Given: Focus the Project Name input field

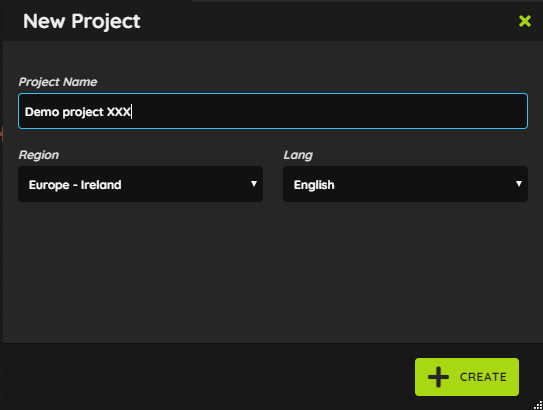Looking at the screenshot, I should tap(273, 111).
